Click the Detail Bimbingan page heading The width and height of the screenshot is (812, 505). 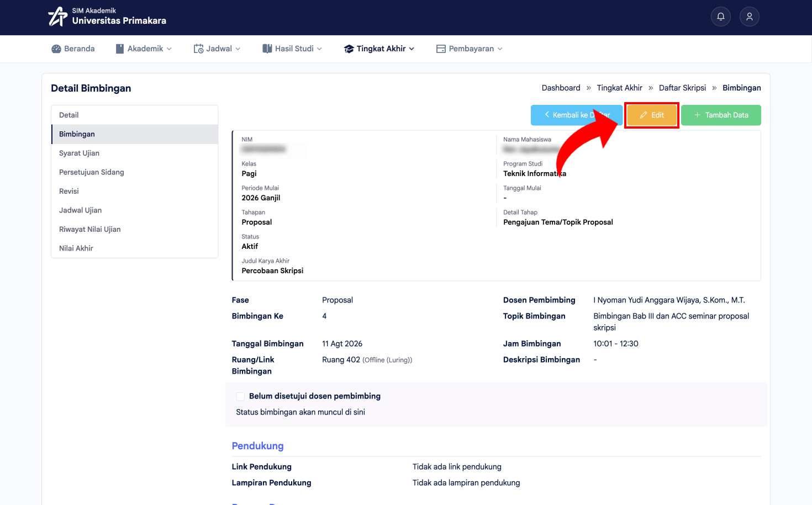pos(91,88)
